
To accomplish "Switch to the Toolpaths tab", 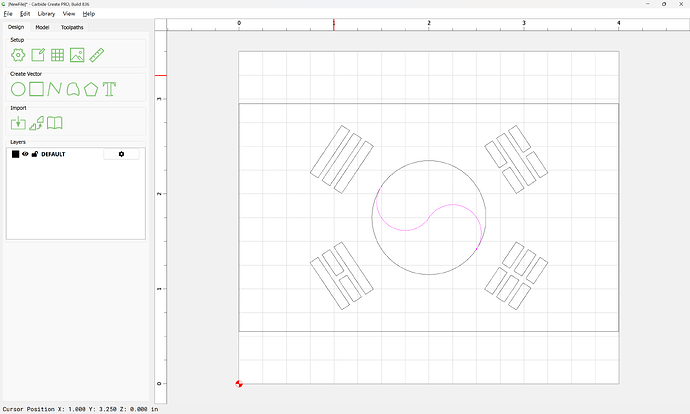I will pyautogui.click(x=72, y=27).
